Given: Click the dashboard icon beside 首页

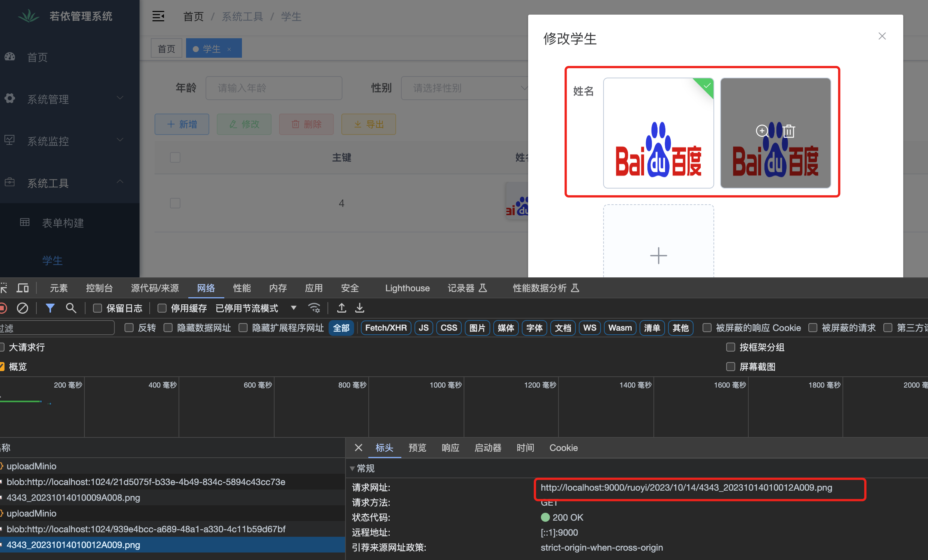Looking at the screenshot, I should [10, 57].
